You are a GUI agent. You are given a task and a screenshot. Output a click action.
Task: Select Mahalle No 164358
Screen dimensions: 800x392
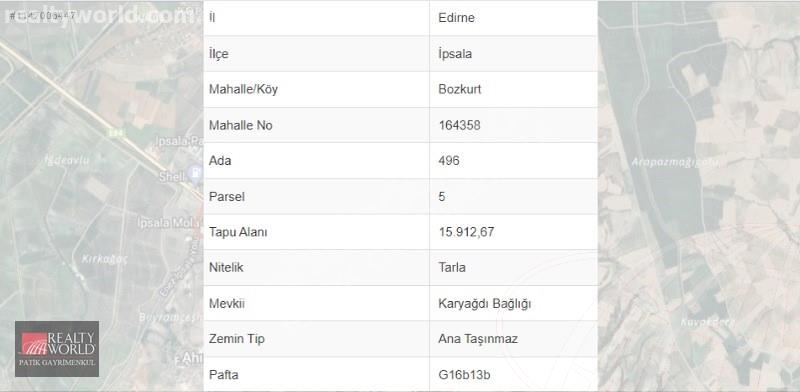pos(459,125)
